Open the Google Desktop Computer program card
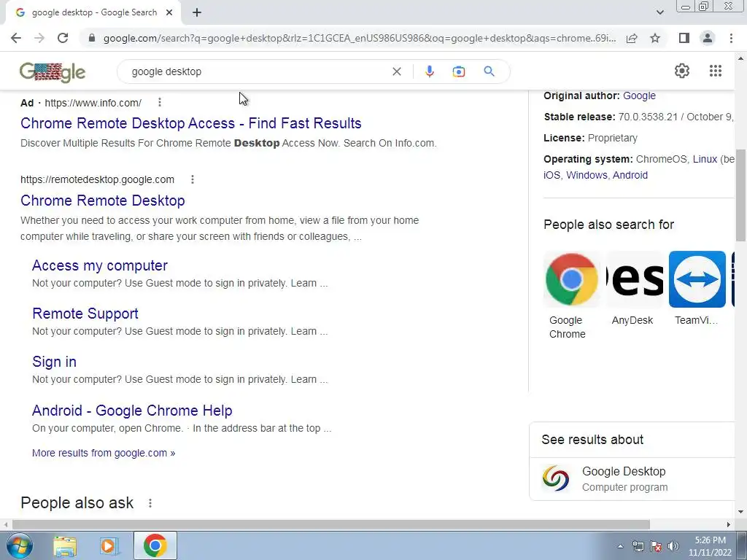This screenshot has height=560, width=747. tap(634, 478)
